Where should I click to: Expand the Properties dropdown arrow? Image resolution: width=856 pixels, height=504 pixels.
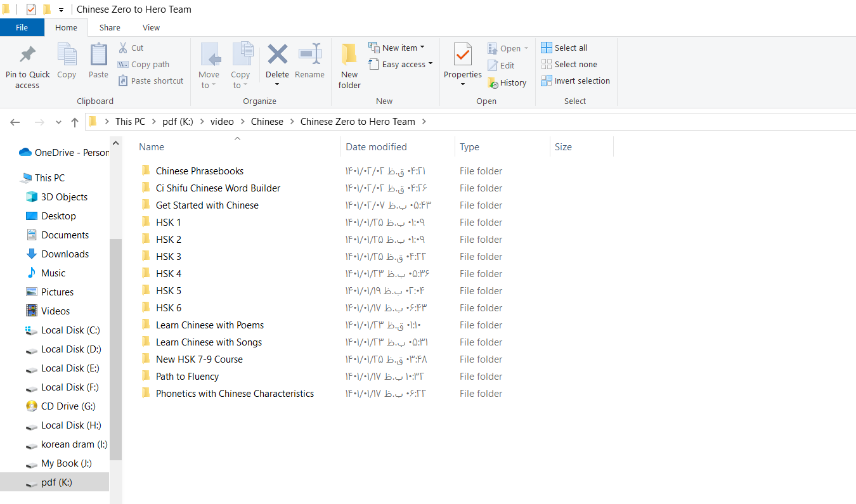click(463, 85)
